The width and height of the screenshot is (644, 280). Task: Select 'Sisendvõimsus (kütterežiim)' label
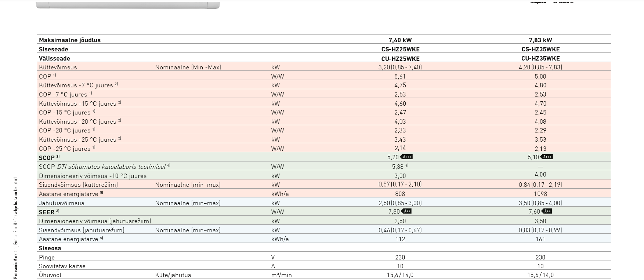pos(78,185)
